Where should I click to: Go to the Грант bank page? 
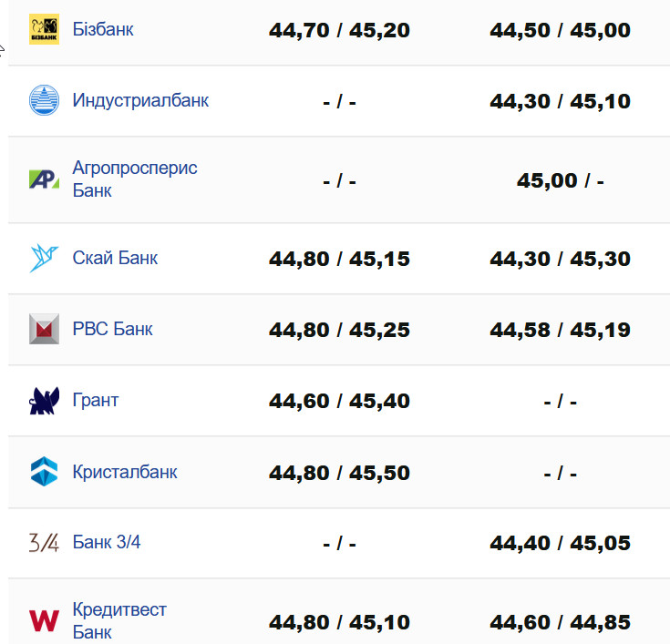96,401
